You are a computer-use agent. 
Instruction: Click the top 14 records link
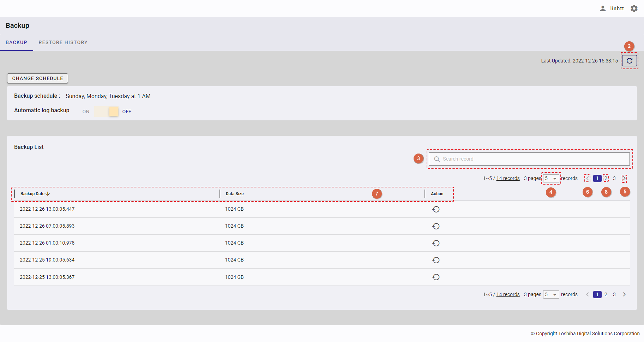(508, 178)
